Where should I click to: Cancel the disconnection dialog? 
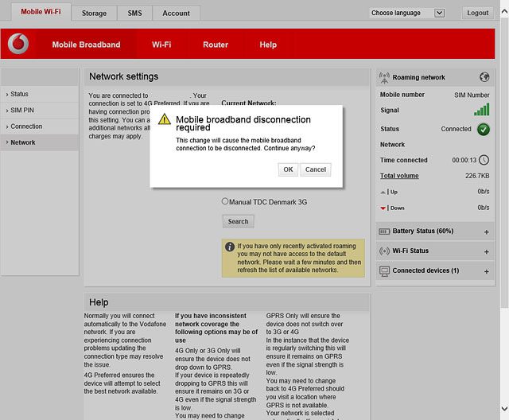(x=316, y=169)
